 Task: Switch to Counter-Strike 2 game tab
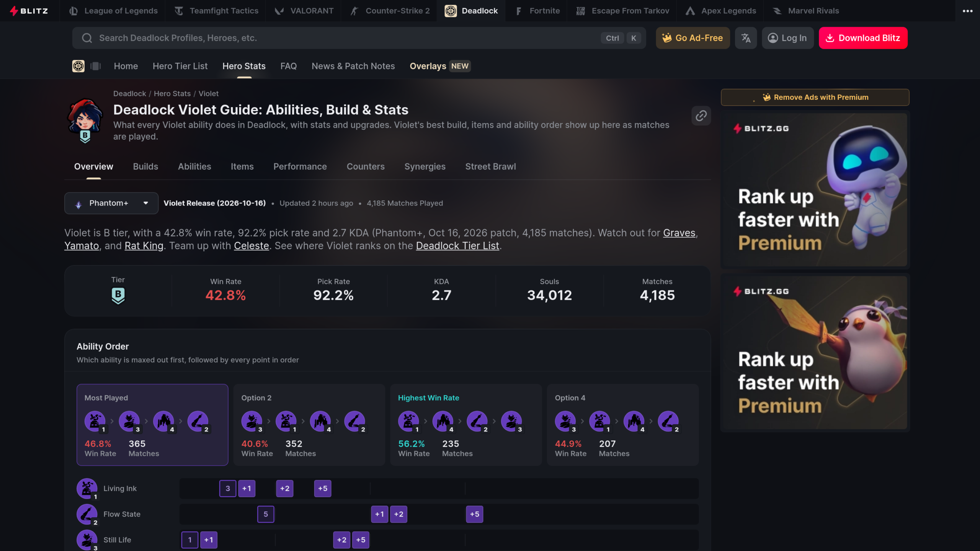390,11
